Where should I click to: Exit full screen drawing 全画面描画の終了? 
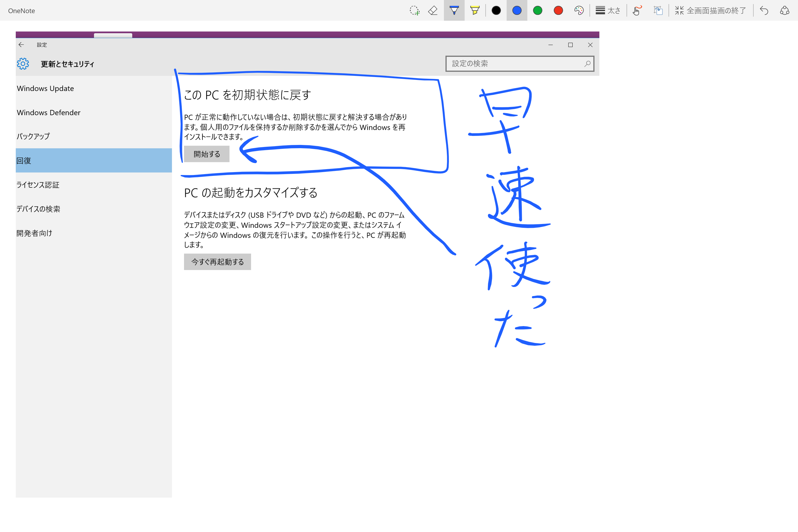[710, 10]
